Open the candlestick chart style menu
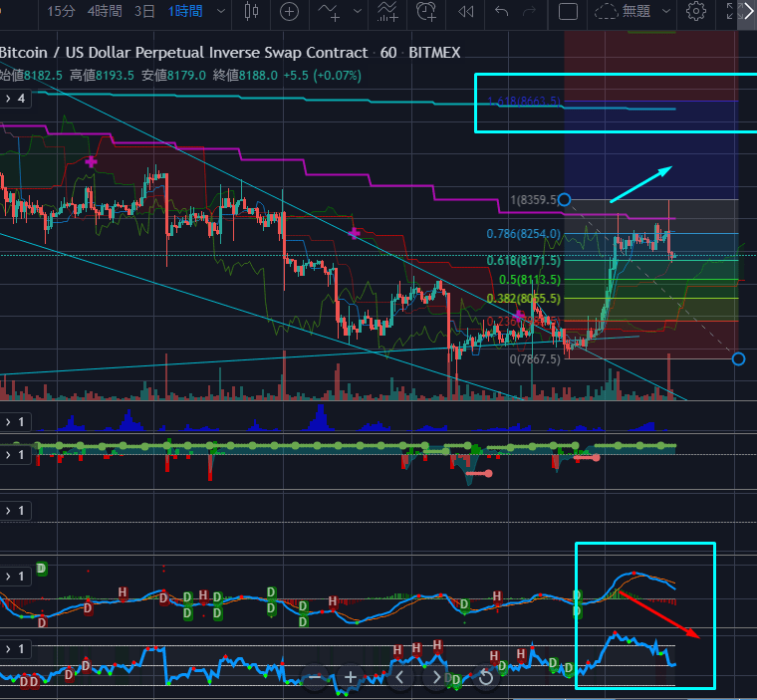 coord(251,11)
